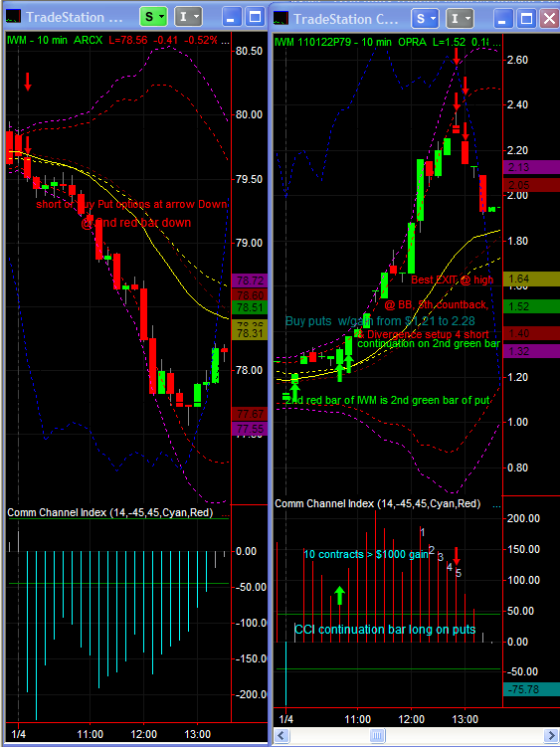Select 'continuation on 2nd green bar' text

(x=429, y=343)
